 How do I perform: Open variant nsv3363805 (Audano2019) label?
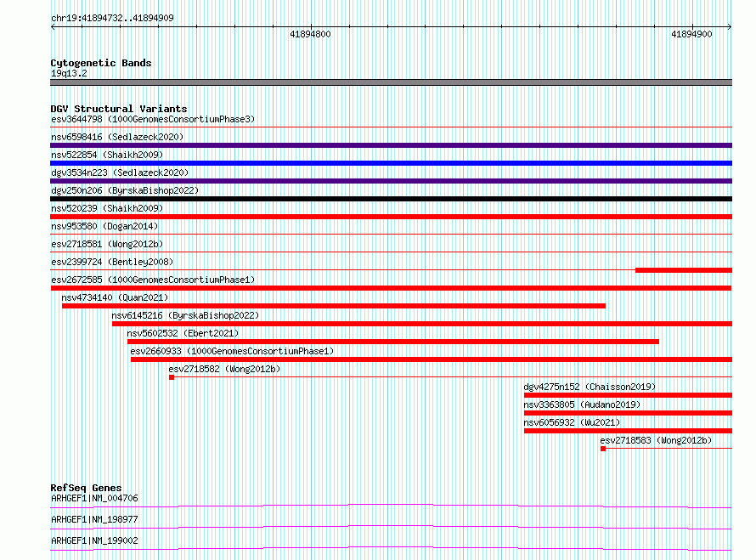point(582,404)
